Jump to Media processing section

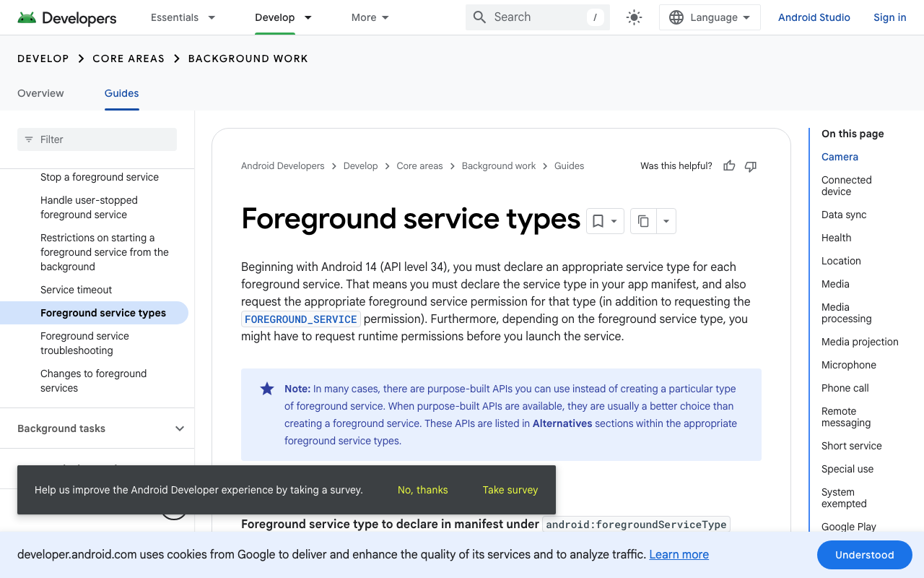(x=847, y=313)
